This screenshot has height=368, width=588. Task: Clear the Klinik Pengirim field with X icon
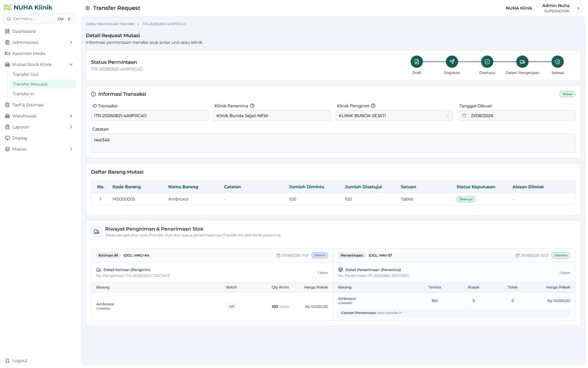[x=447, y=116]
